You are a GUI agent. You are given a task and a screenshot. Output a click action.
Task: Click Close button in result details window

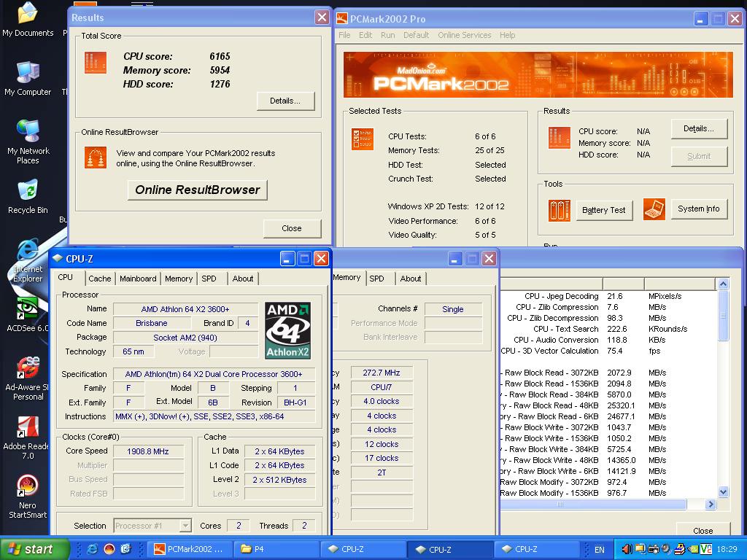point(703,531)
